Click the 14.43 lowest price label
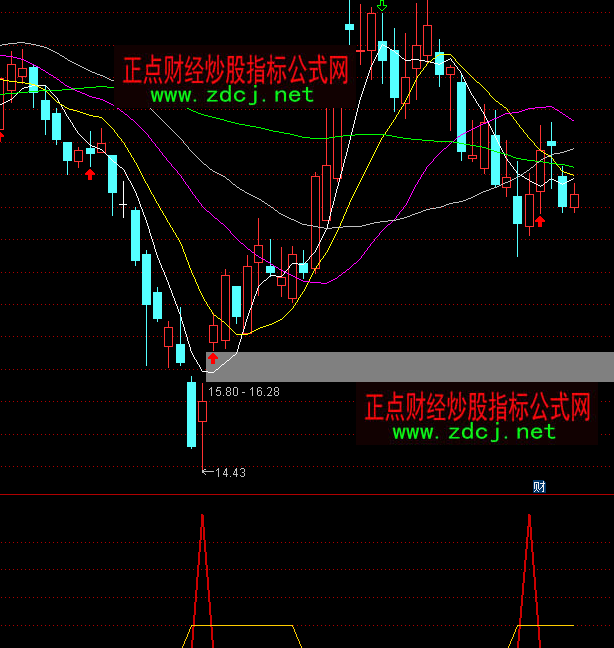The height and width of the screenshot is (648, 614). pos(229,473)
